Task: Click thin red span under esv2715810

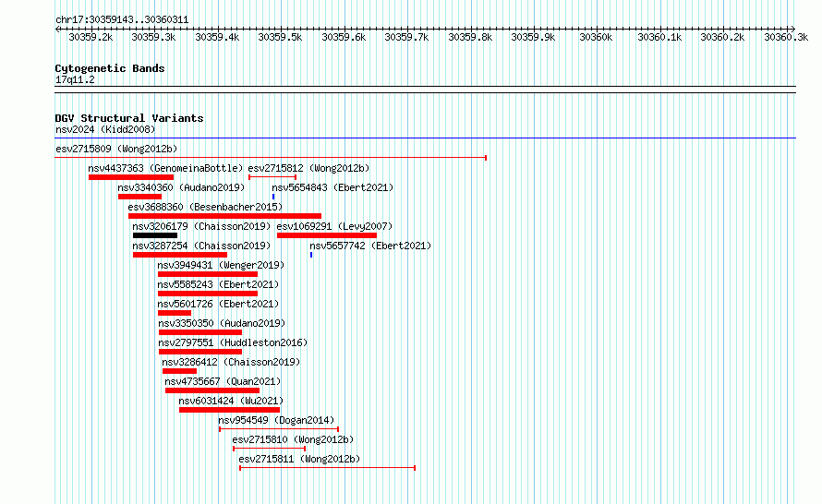Action: tap(270, 449)
